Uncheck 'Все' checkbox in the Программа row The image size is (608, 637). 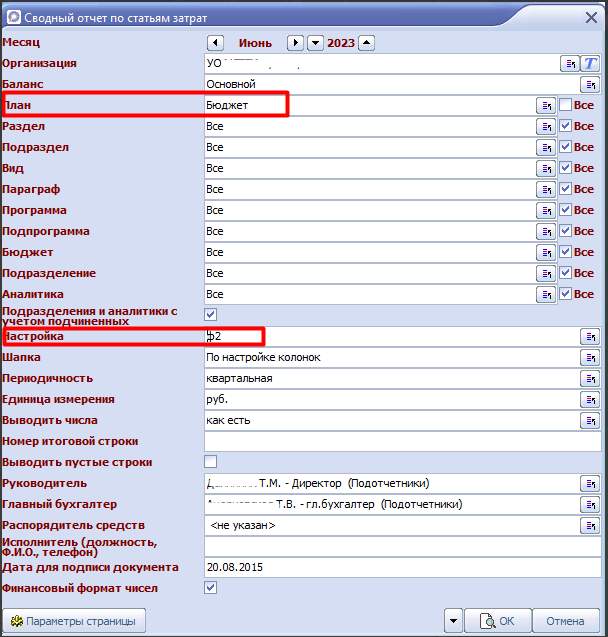point(565,210)
